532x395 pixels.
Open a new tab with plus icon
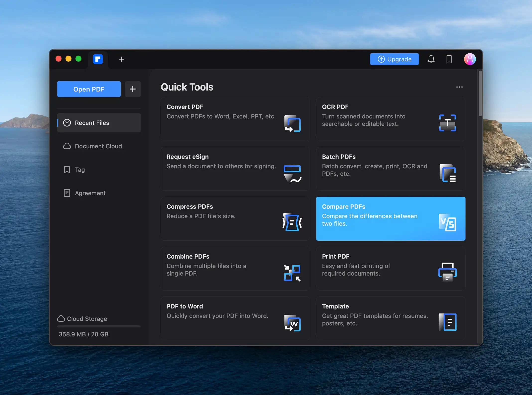[122, 59]
